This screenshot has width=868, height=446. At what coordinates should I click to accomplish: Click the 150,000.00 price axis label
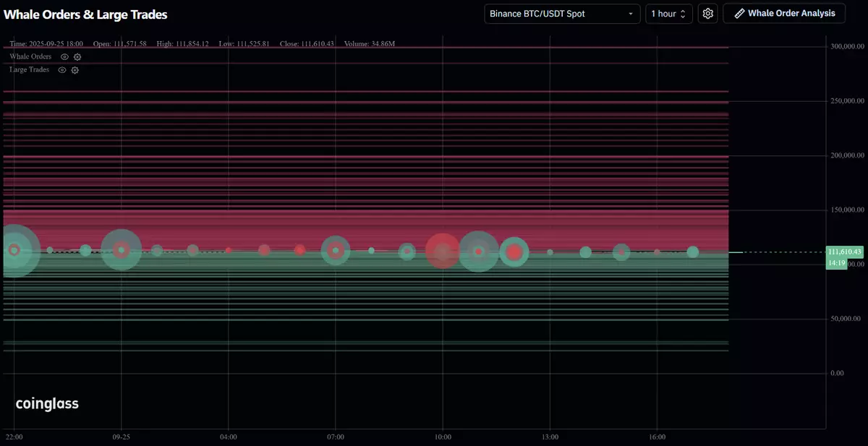tap(847, 210)
